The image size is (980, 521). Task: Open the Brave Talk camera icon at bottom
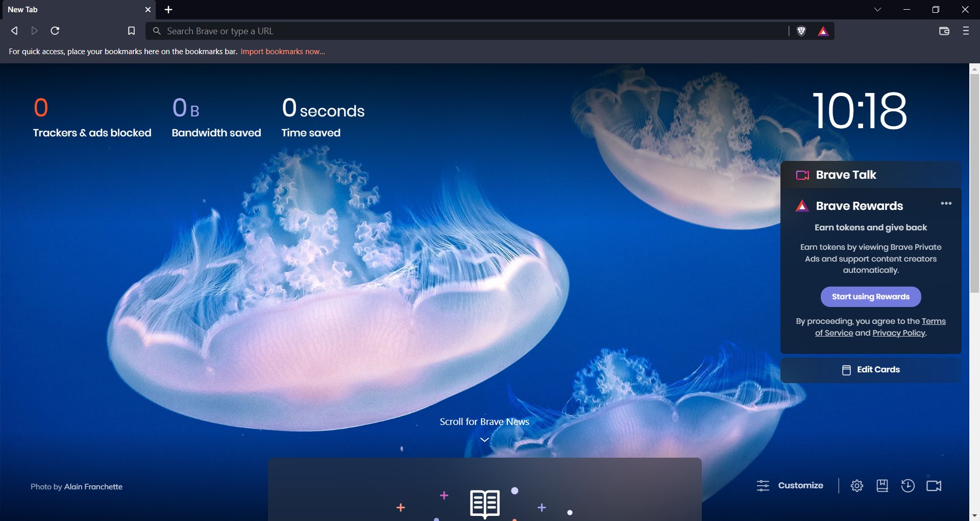pyautogui.click(x=934, y=486)
